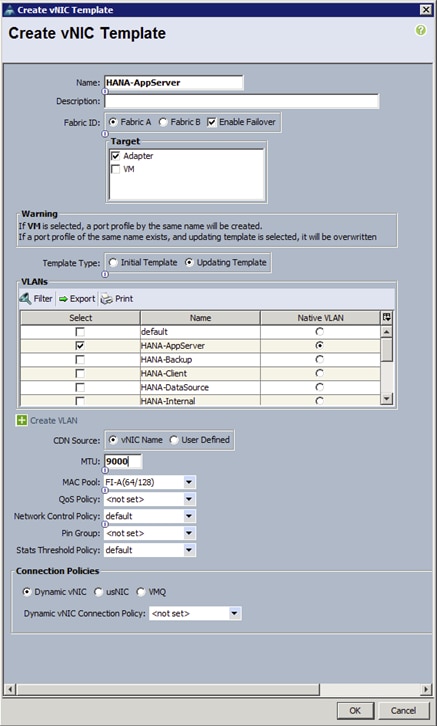Set default as Native VLAN radio
Image resolution: width=437 pixels, height=726 pixels.
[x=319, y=332]
